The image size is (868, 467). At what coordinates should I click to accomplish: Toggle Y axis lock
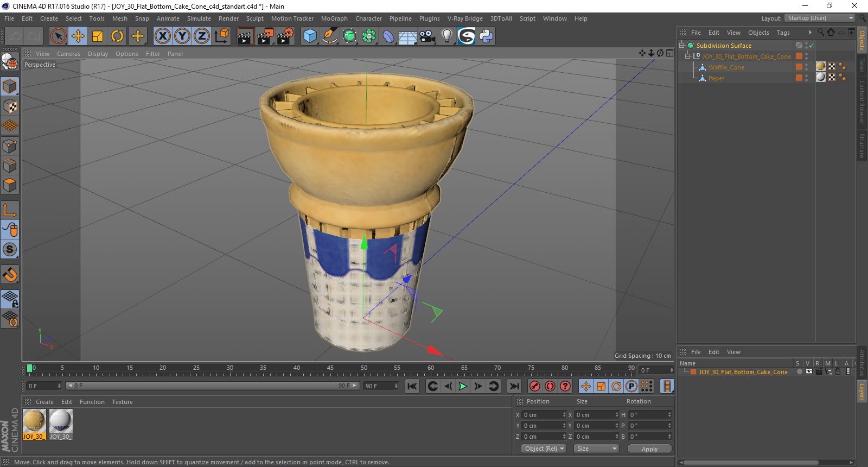point(182,36)
